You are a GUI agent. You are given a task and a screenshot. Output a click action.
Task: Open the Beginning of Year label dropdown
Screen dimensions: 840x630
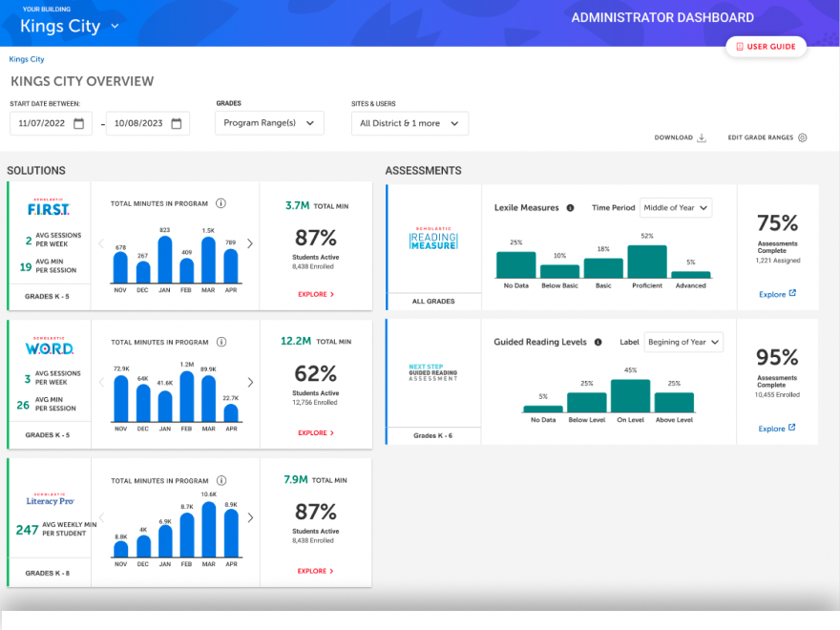[x=683, y=342]
